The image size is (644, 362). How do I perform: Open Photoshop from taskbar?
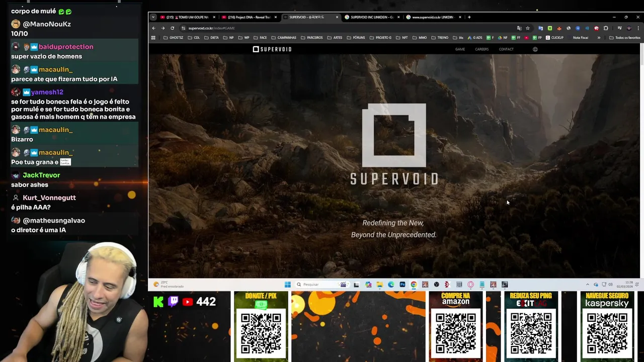(403, 285)
